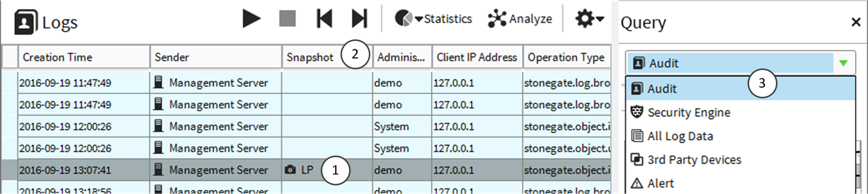The image size is (868, 194).
Task: Stop the log stream
Action: coord(287,19)
